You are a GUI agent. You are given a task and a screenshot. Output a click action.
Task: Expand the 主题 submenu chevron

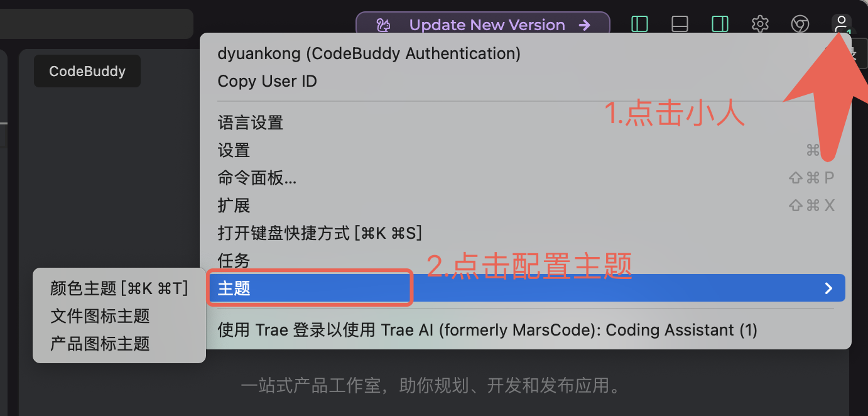tap(828, 288)
